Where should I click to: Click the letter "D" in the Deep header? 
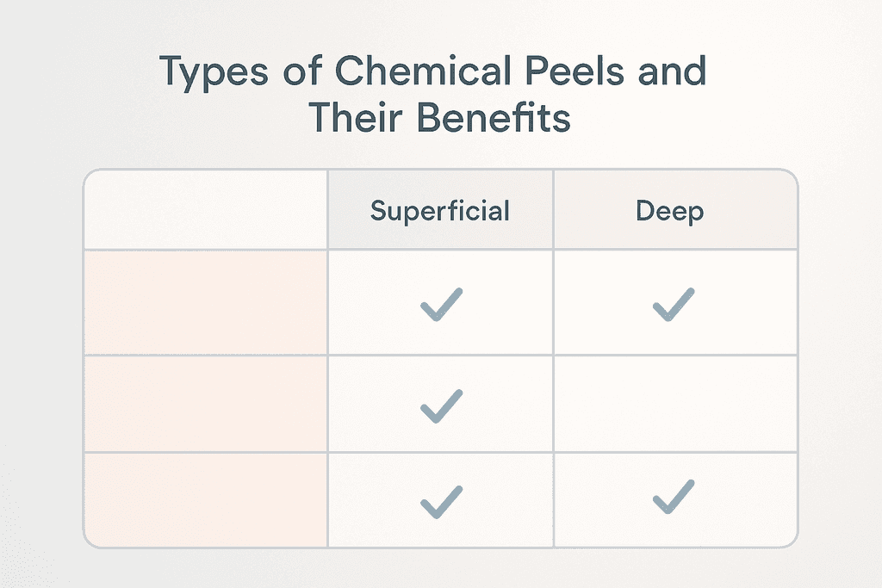point(645,211)
